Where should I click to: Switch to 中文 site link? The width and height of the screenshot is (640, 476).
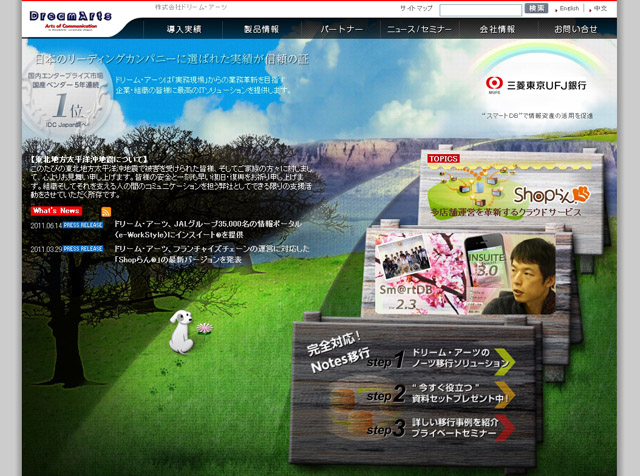tap(600, 9)
